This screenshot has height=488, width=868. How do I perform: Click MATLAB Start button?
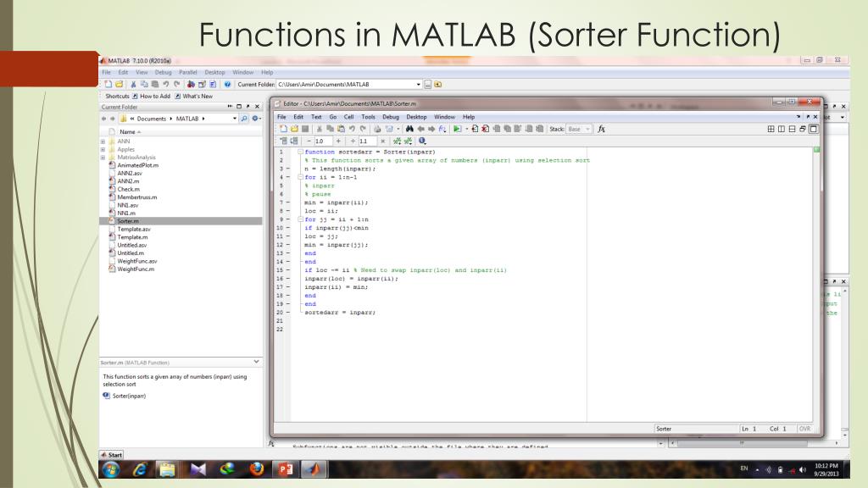coord(112,455)
